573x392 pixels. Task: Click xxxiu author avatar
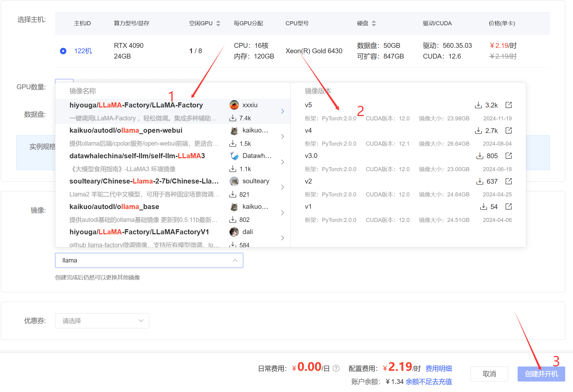click(234, 105)
